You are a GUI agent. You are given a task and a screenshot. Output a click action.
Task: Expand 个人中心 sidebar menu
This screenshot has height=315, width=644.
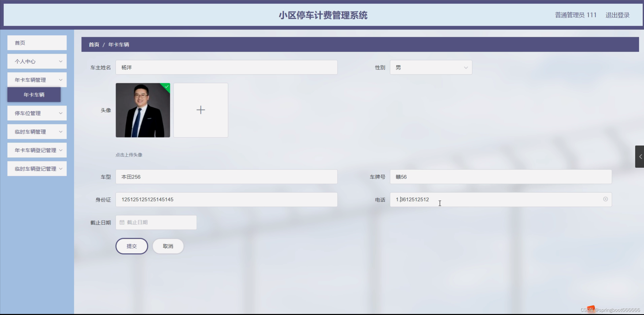[x=37, y=61]
